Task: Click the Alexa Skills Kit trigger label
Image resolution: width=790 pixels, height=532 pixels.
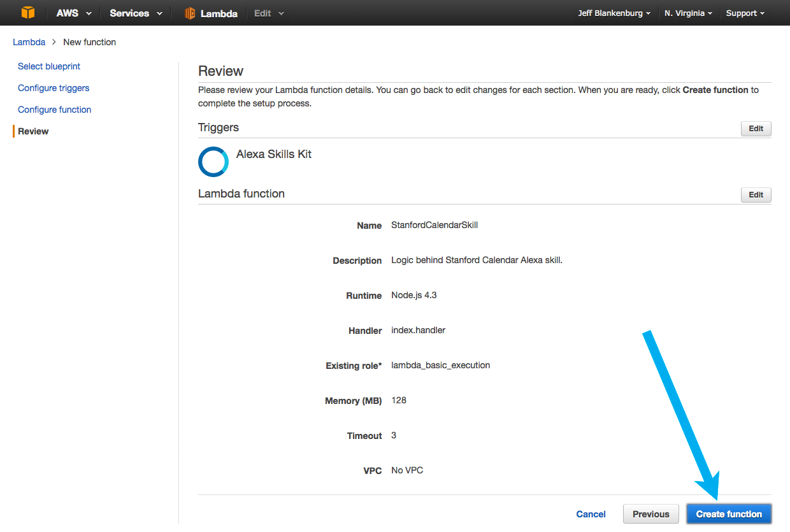Action: click(x=274, y=154)
